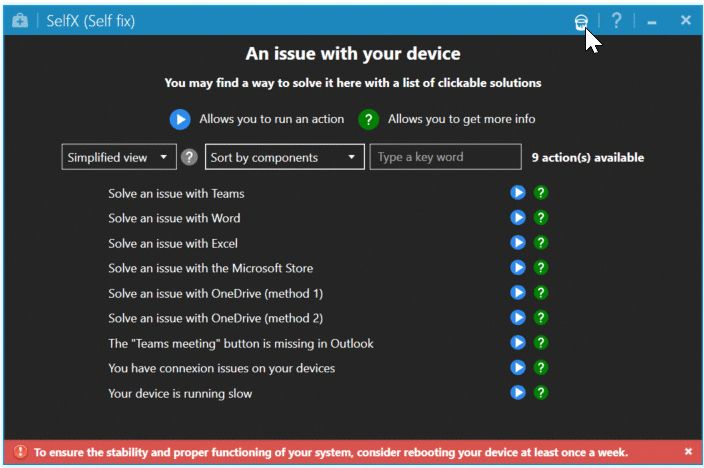This screenshot has width=704, height=468.
Task: View more info for OneDrive (method 1)
Action: pos(541,293)
